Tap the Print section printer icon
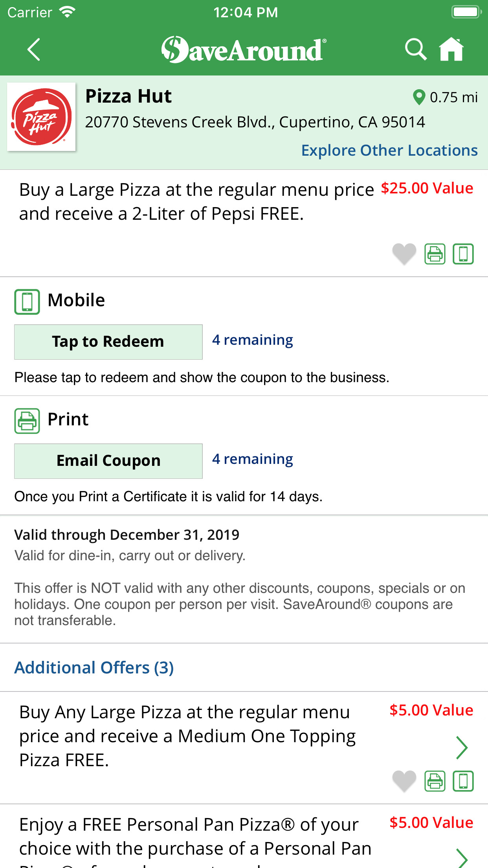This screenshot has height=868, width=488. coord(27,421)
